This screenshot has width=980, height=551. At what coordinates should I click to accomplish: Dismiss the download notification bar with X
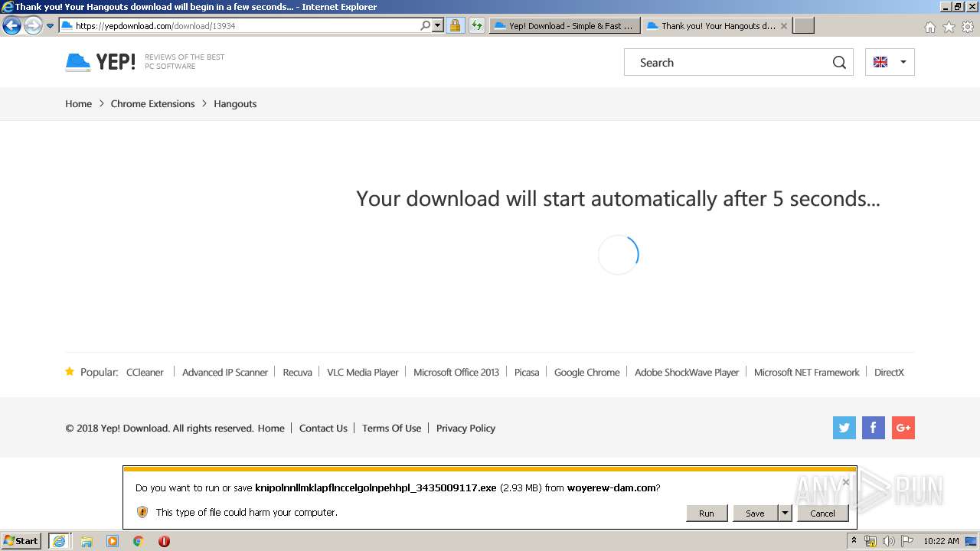tap(846, 482)
